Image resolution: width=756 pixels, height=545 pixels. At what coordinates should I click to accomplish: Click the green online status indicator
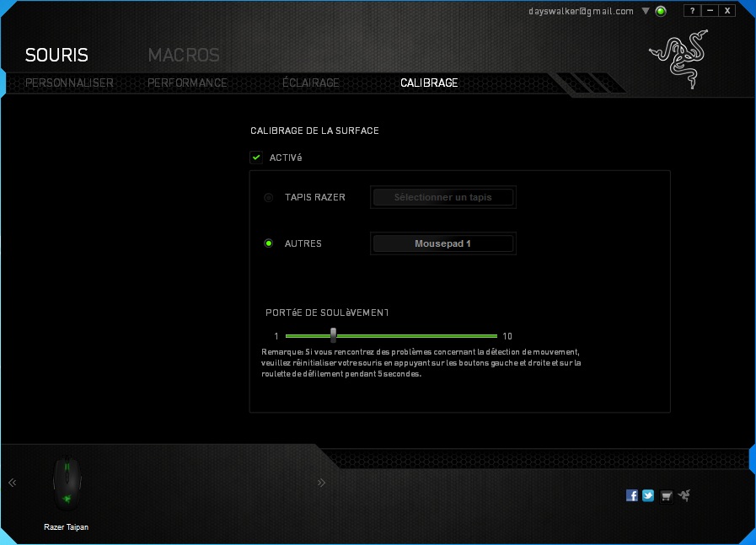tap(661, 11)
